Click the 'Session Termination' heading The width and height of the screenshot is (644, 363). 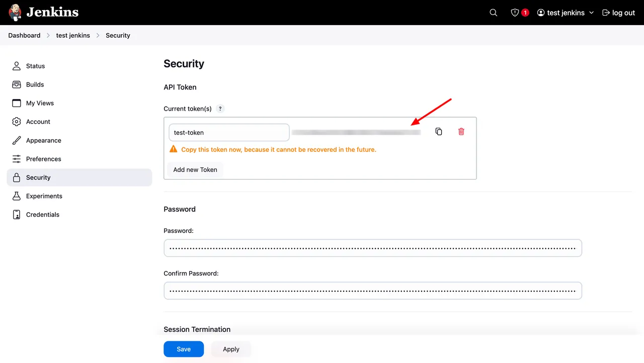[x=197, y=329]
